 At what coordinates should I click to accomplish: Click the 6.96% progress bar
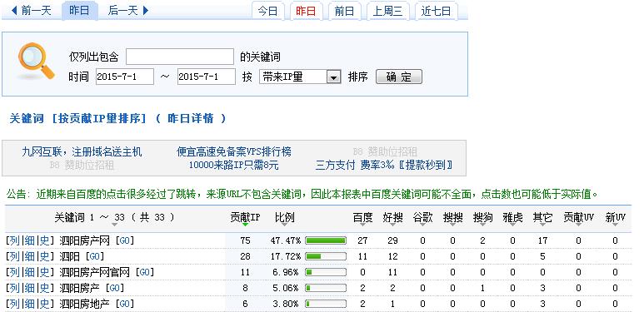326,272
